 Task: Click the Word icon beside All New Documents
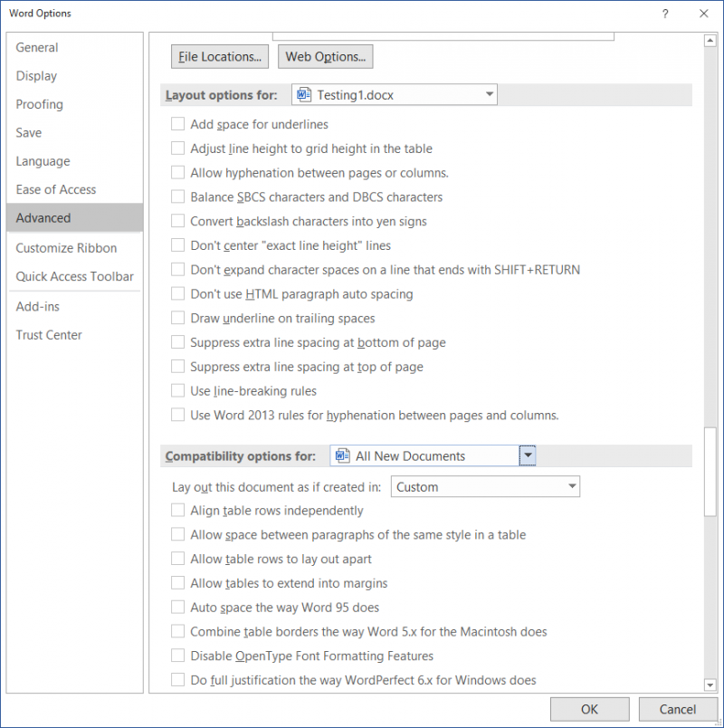click(x=342, y=455)
